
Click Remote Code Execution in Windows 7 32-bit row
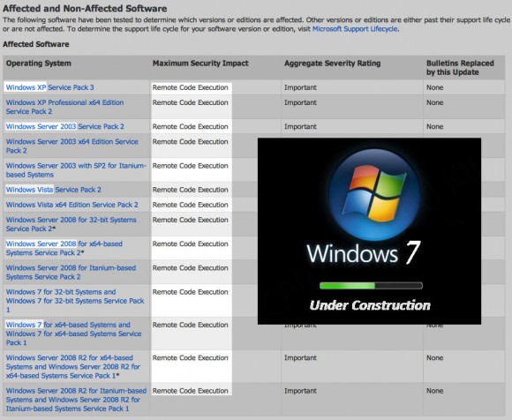191,292
